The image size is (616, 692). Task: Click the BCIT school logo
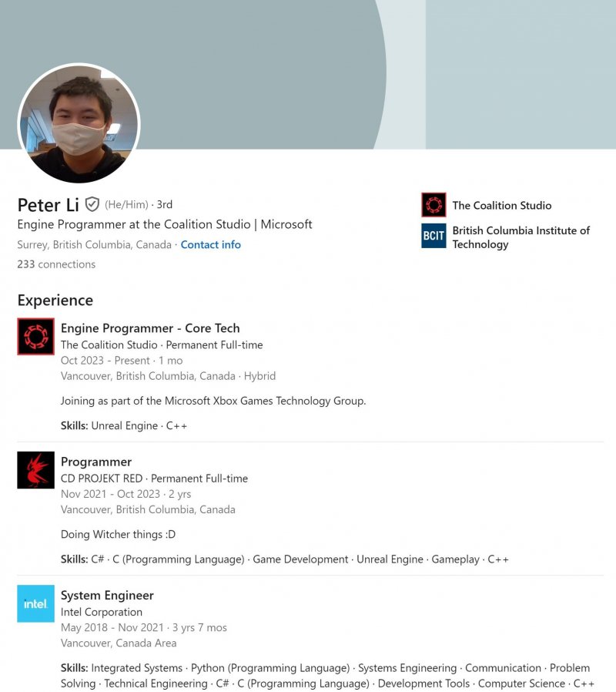pos(433,237)
